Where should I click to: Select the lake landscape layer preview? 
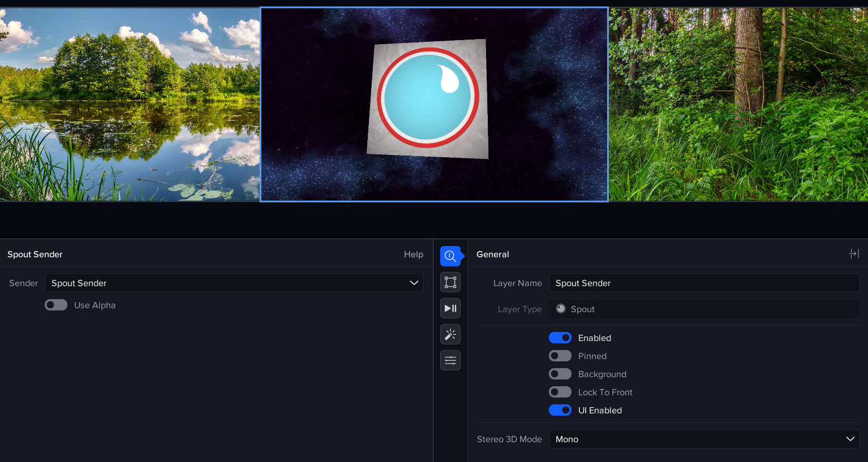(130, 105)
